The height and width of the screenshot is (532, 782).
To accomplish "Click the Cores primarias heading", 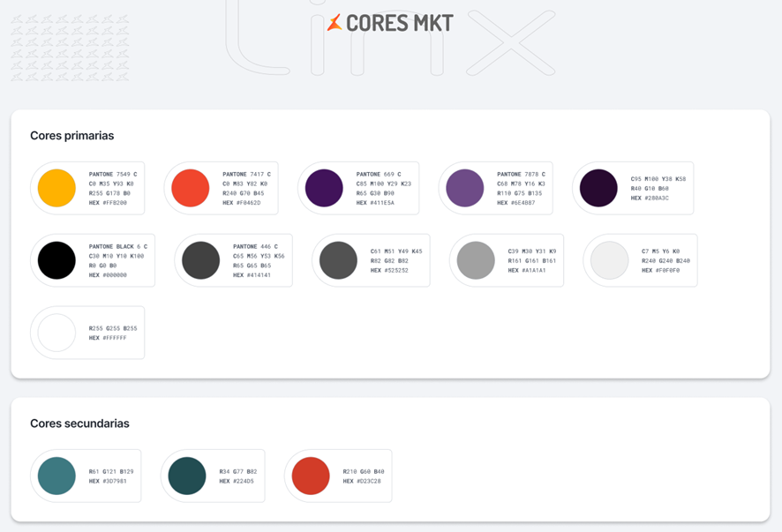I will click(x=72, y=136).
